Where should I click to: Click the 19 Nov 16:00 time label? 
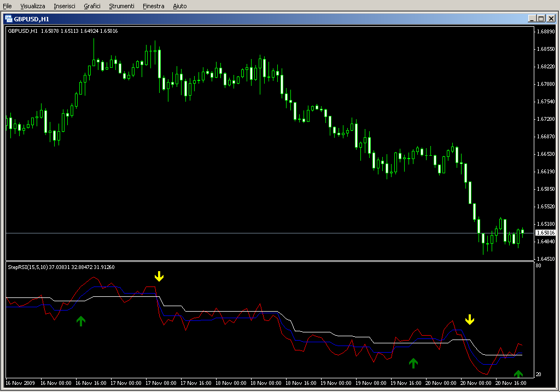pos(406,383)
